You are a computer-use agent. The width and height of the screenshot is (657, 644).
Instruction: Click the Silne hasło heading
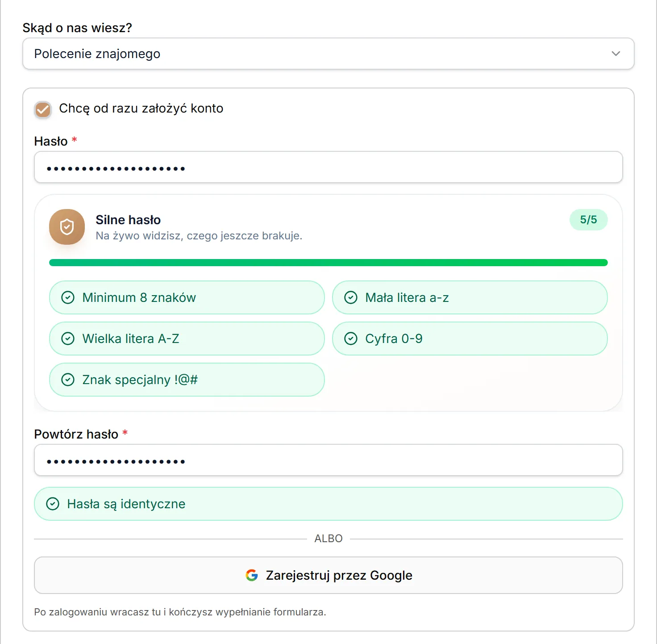(x=128, y=220)
